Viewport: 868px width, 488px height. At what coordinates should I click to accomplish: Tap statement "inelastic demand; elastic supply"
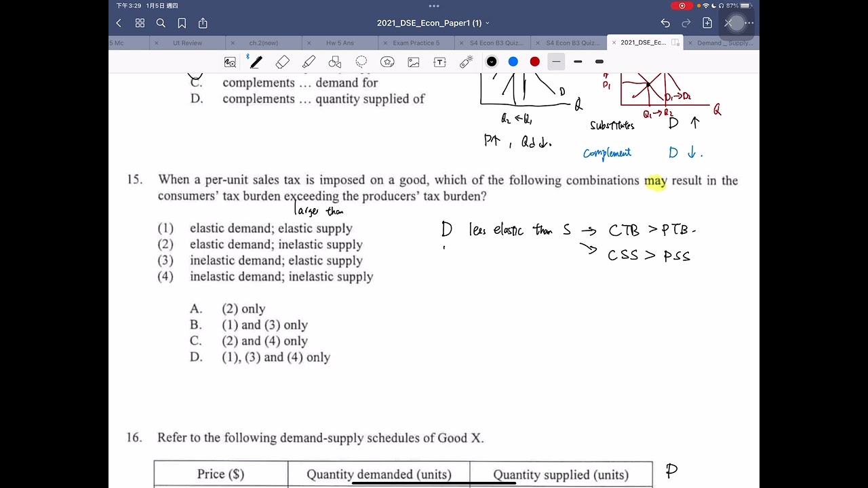coord(276,261)
